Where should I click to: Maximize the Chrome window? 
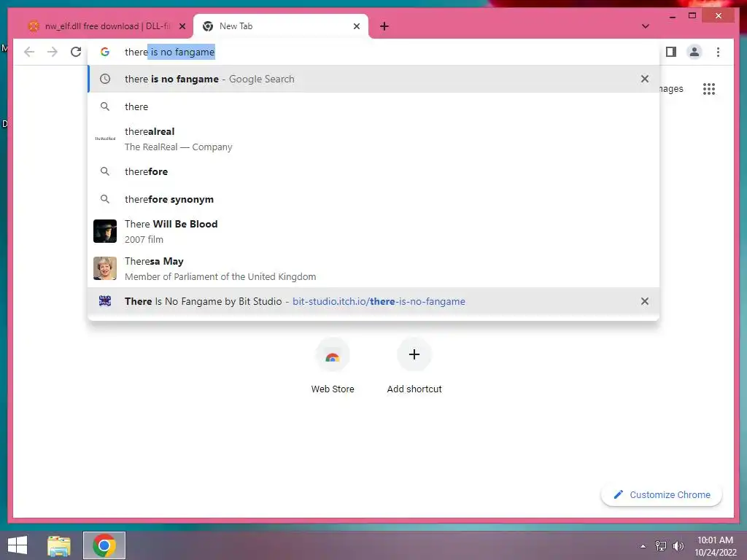click(x=692, y=16)
